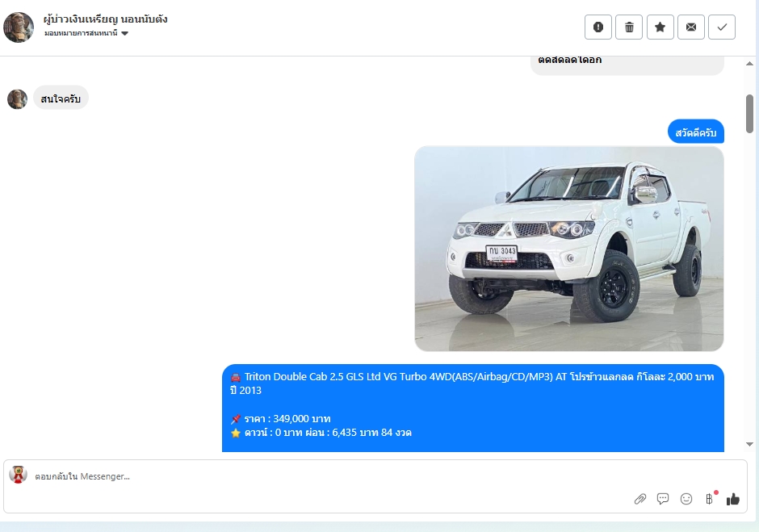Delete conversation with the trash icon
Screen dimensions: 759x532
[x=629, y=27]
